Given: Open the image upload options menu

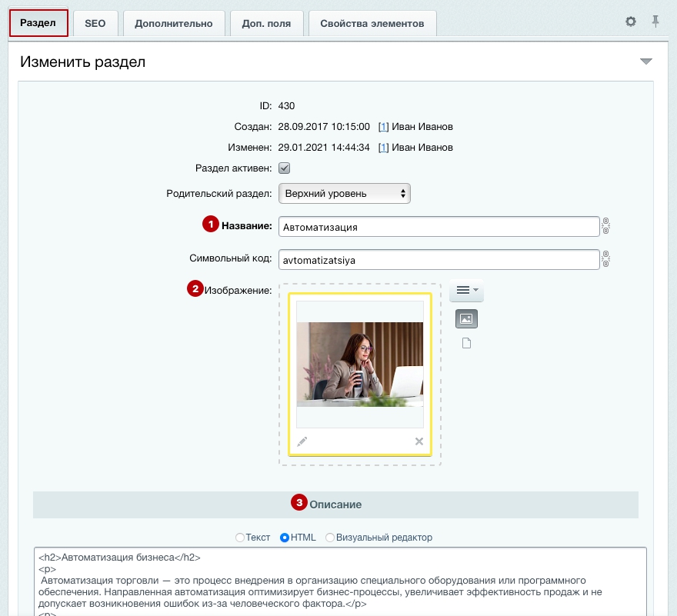Looking at the screenshot, I should click(x=466, y=290).
